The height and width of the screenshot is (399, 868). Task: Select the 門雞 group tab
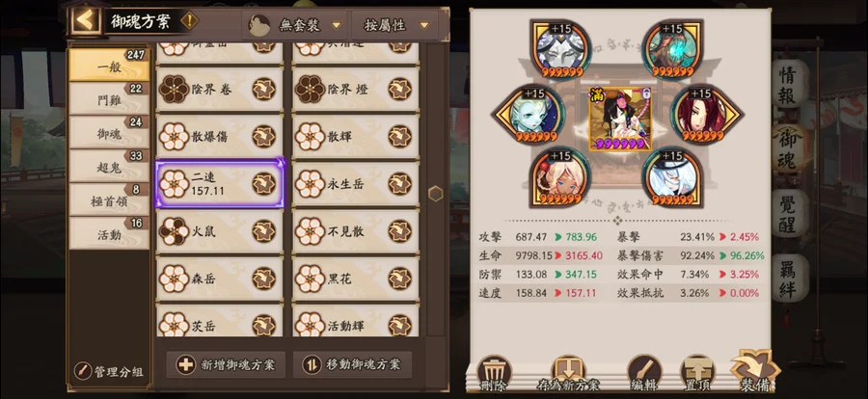pos(108,99)
